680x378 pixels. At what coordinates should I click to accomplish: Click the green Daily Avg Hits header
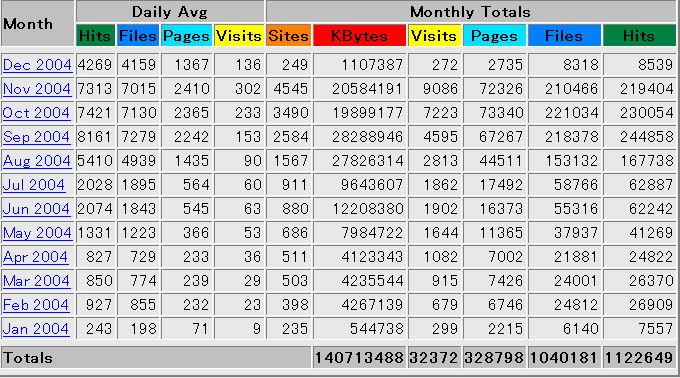95,36
